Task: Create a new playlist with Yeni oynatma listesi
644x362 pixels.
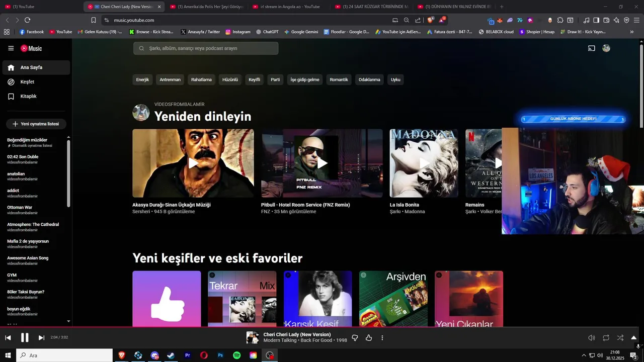Action: (36, 124)
